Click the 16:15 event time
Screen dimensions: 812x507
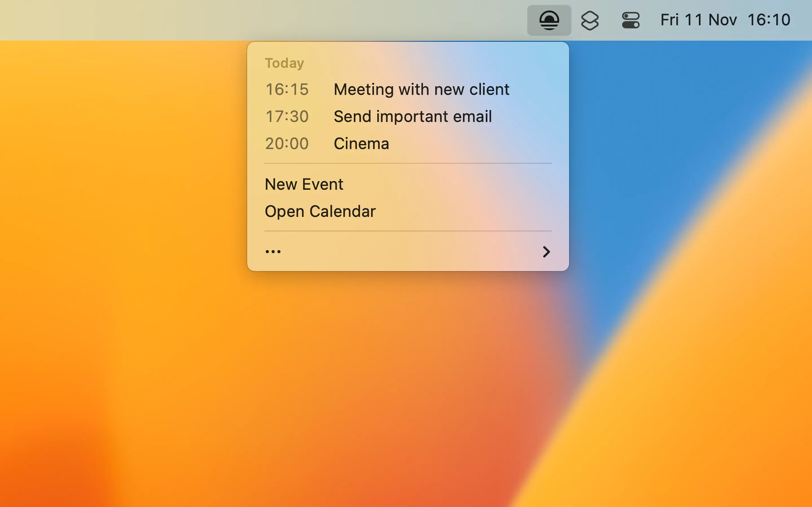(286, 90)
